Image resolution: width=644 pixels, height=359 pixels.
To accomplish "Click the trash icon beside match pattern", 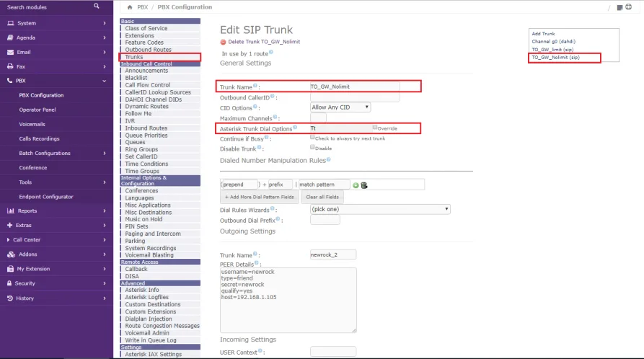I will pyautogui.click(x=364, y=185).
